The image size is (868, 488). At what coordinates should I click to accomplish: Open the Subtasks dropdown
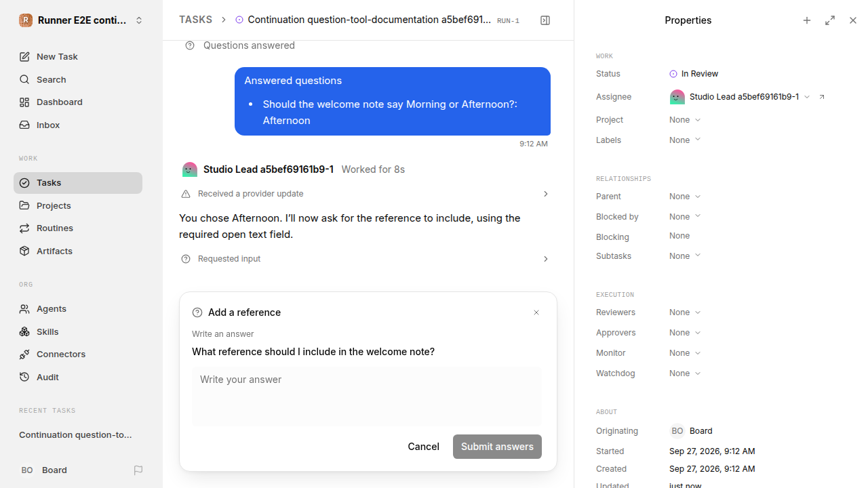(x=685, y=256)
